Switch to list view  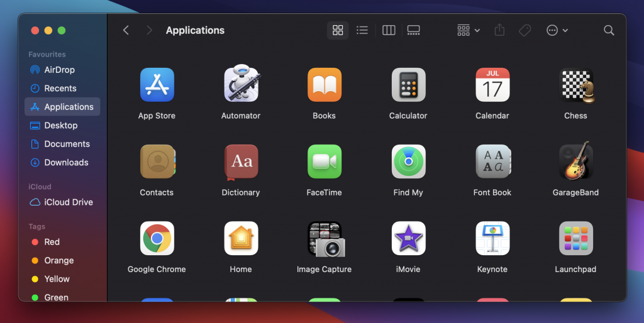[x=362, y=30]
